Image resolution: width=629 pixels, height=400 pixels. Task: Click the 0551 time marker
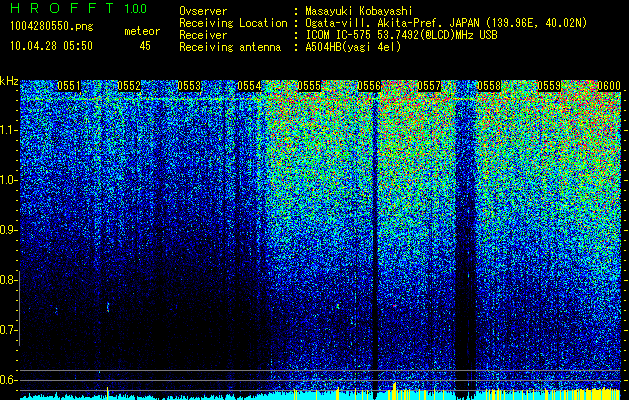tap(69, 86)
